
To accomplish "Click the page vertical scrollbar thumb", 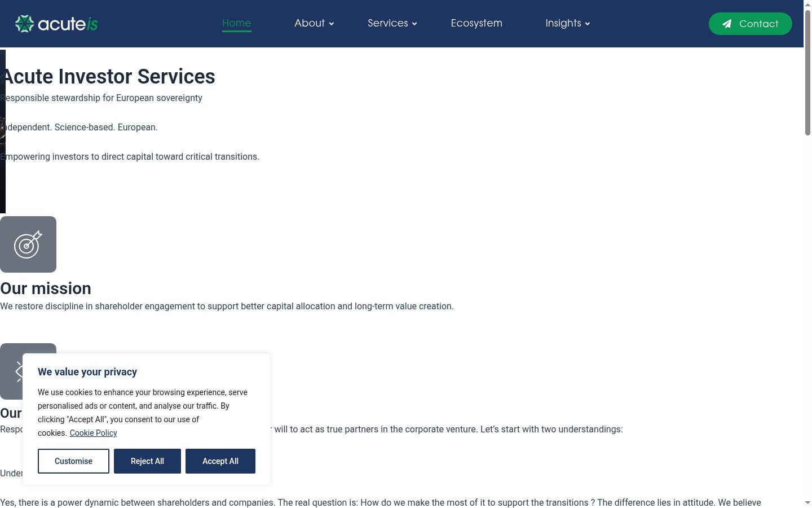I will [x=807, y=72].
